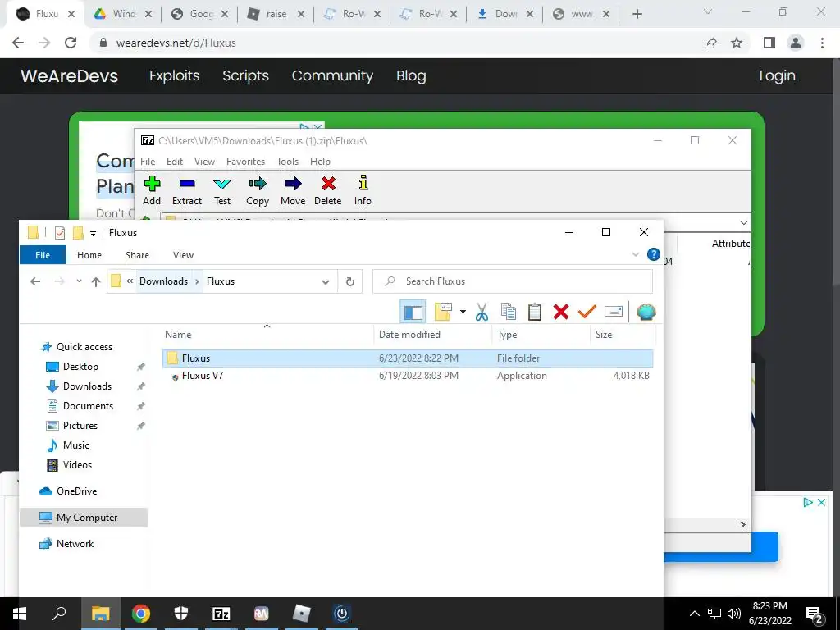The image size is (840, 630).
Task: Open the Quick Access Toolbar customize dropdown
Action: click(x=93, y=233)
